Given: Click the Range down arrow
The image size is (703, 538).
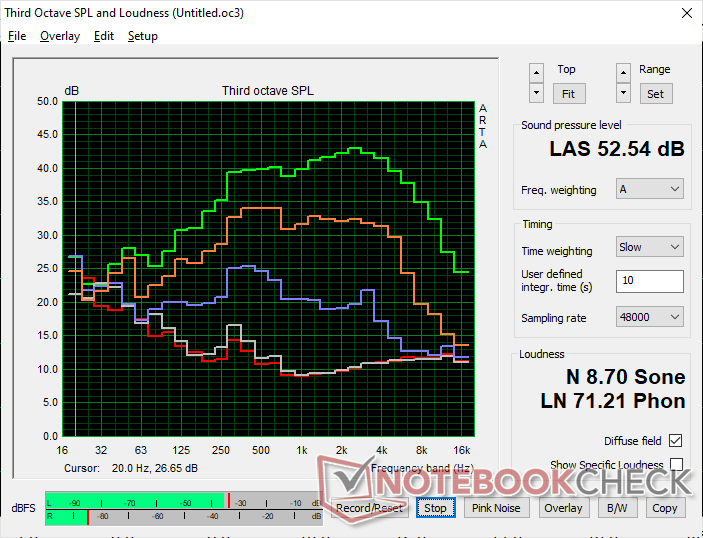Looking at the screenshot, I should [623, 93].
